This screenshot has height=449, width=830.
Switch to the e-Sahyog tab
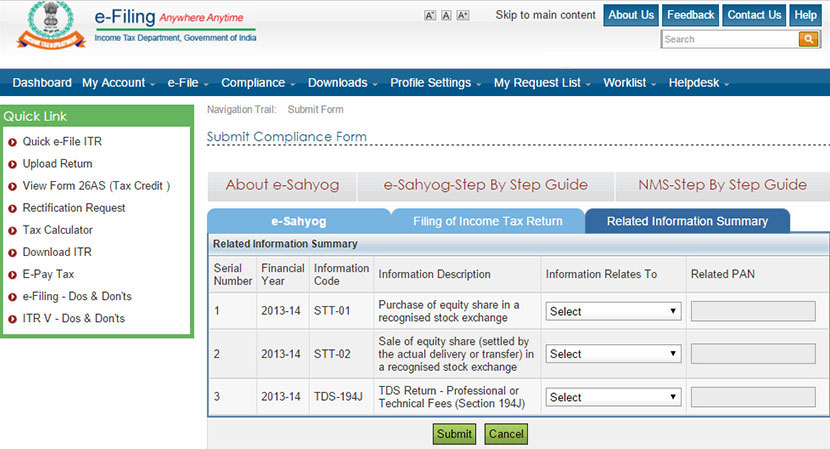coord(299,221)
